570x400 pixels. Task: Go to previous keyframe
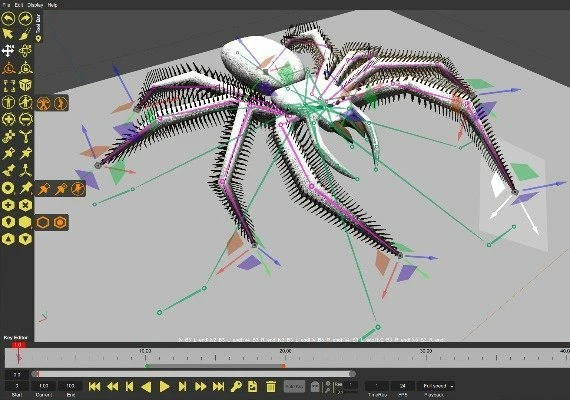click(112, 386)
